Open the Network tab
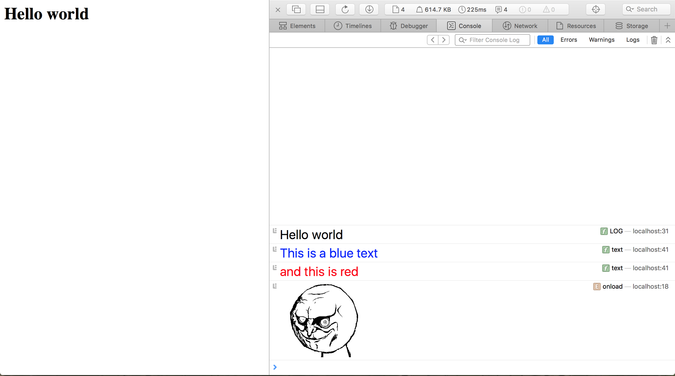675x376 pixels. tap(520, 26)
